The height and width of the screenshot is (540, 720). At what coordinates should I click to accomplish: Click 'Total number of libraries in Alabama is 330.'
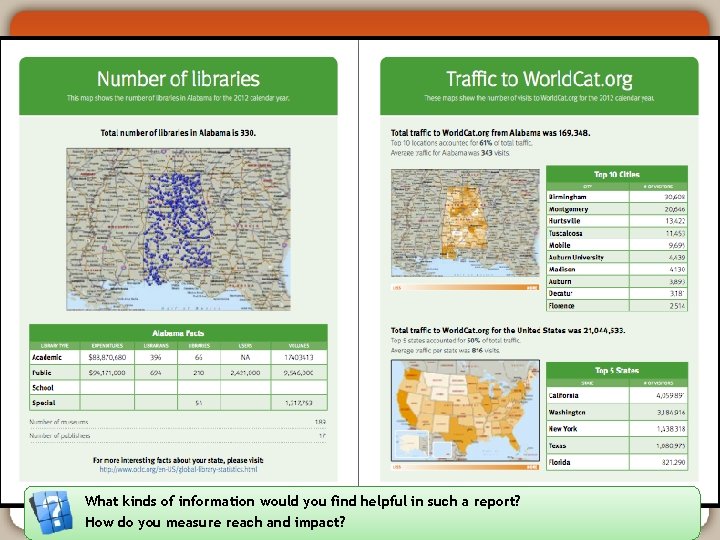coord(178,133)
